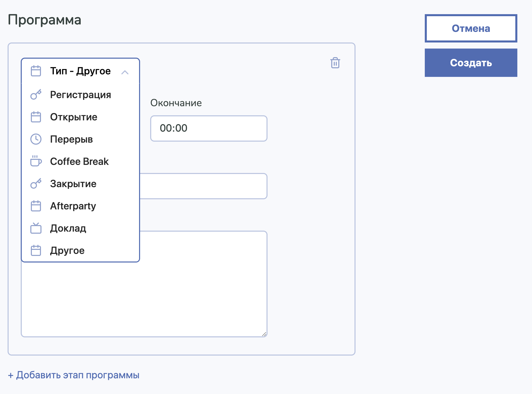Focus the Окончание time field

(x=209, y=128)
